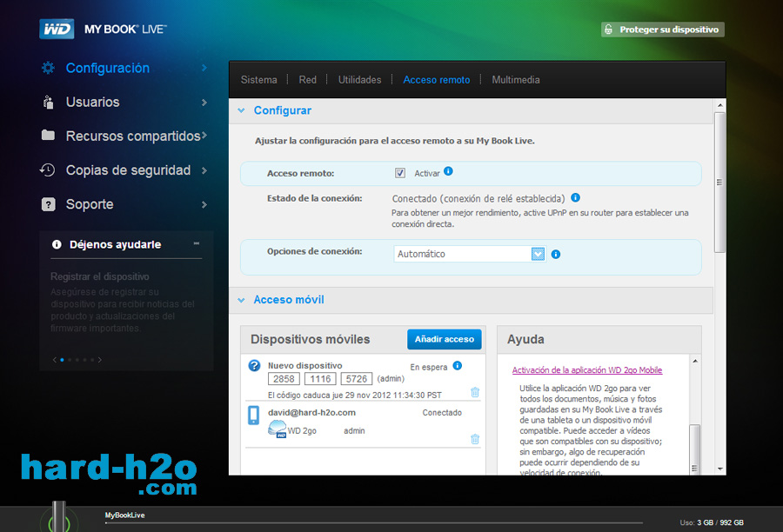Screen dimensions: 783x532
Task: Open Recursos compartidos in sidebar
Action: coord(133,136)
